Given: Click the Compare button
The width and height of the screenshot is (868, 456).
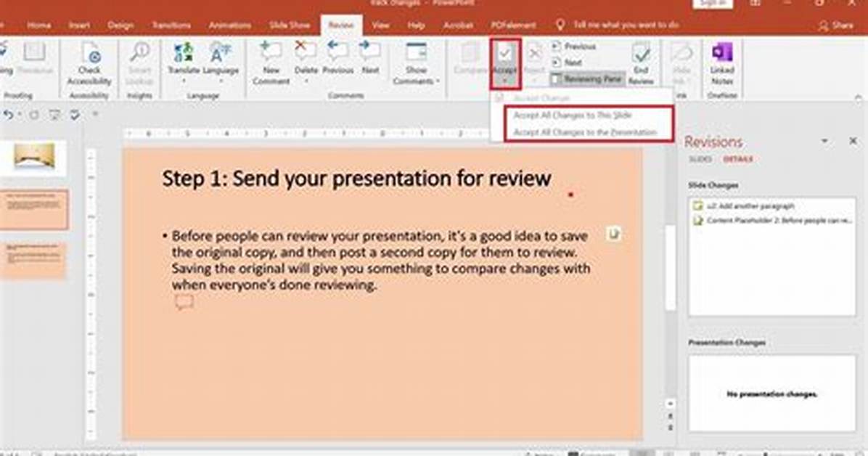Looking at the screenshot, I should pos(470,58).
